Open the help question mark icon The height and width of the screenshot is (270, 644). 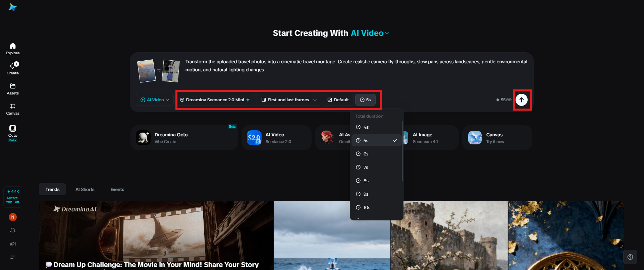(630, 257)
